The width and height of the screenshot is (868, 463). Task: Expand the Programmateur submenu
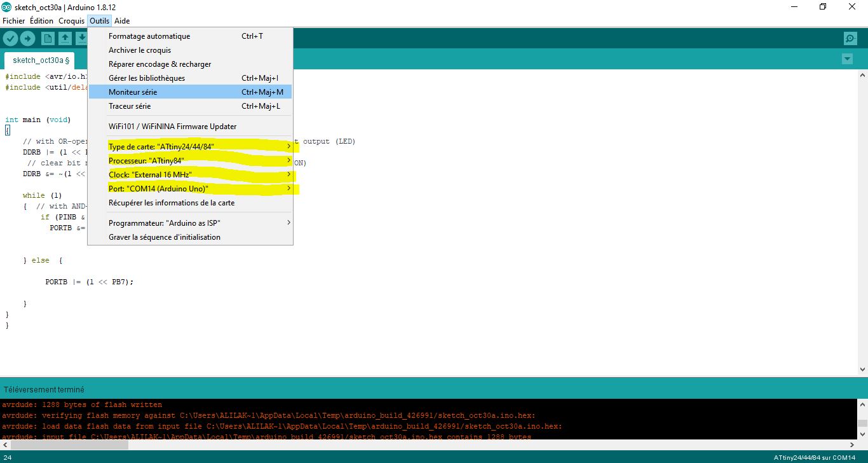(191, 223)
